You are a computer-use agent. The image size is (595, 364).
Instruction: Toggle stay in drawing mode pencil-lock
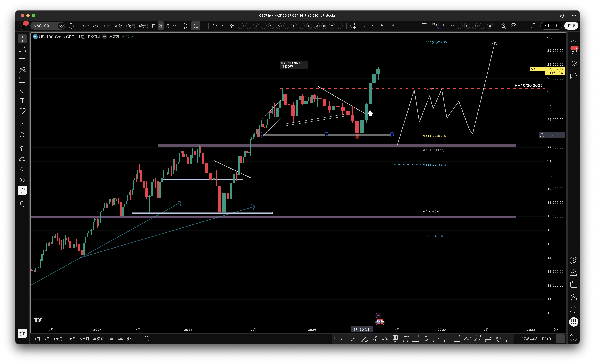point(22,159)
